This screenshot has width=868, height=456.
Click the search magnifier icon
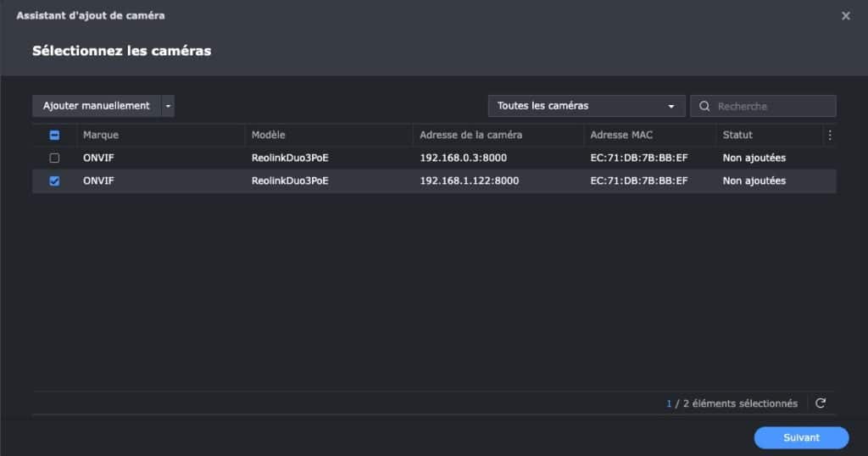point(704,106)
